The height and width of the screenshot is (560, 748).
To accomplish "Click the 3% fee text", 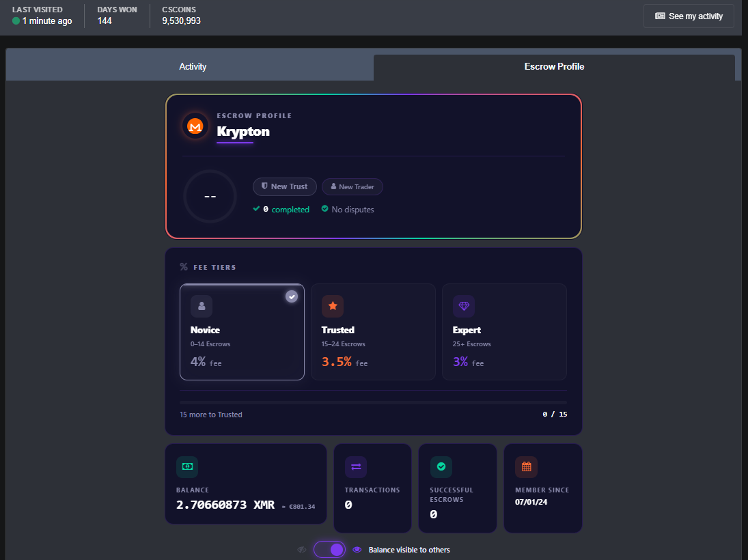I will 468,362.
